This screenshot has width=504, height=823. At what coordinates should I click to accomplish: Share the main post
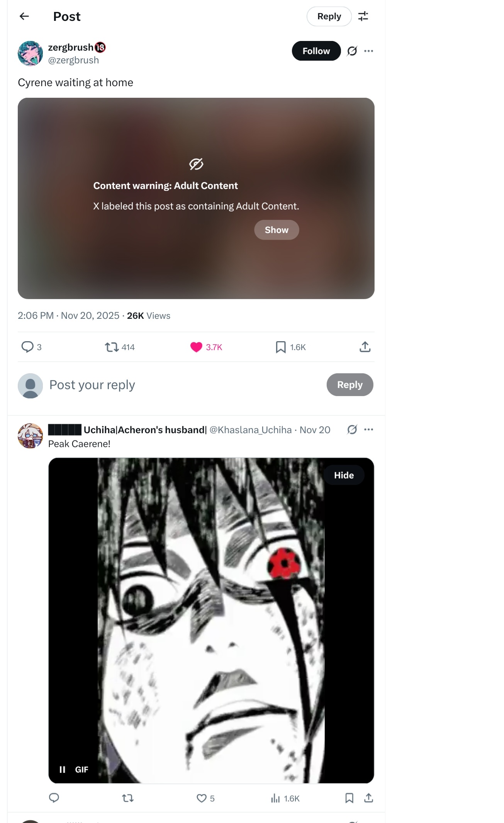[365, 347]
